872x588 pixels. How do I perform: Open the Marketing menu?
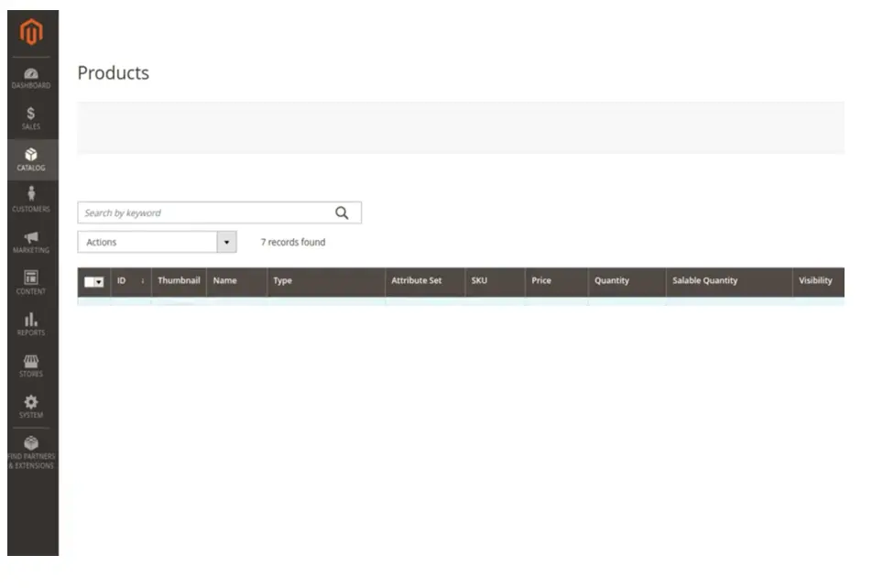point(31,242)
